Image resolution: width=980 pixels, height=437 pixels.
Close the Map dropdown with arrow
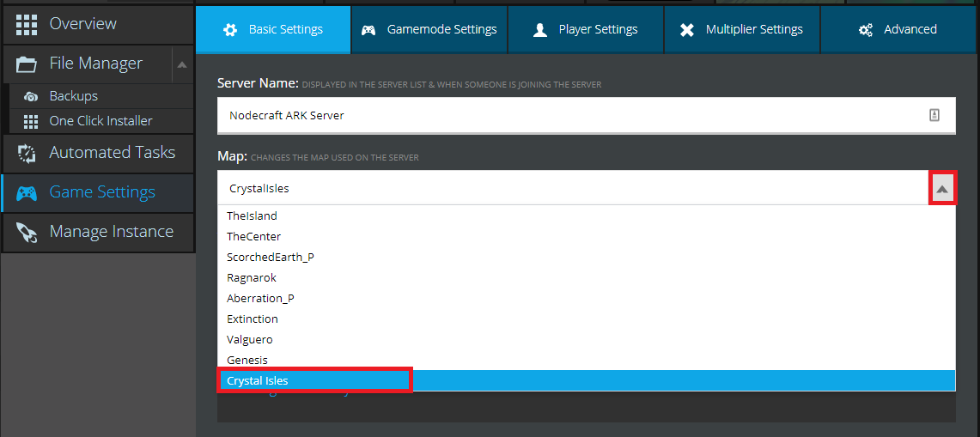[x=942, y=189]
